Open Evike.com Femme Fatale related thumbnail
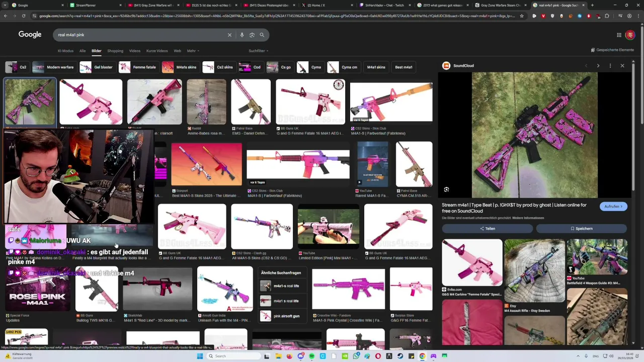644x362 pixels. [x=472, y=262]
